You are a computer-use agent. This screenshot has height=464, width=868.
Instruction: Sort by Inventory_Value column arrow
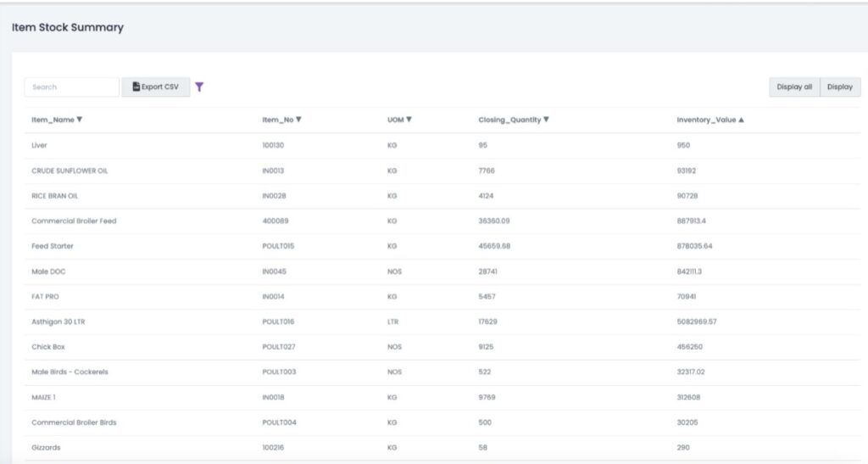click(x=741, y=120)
